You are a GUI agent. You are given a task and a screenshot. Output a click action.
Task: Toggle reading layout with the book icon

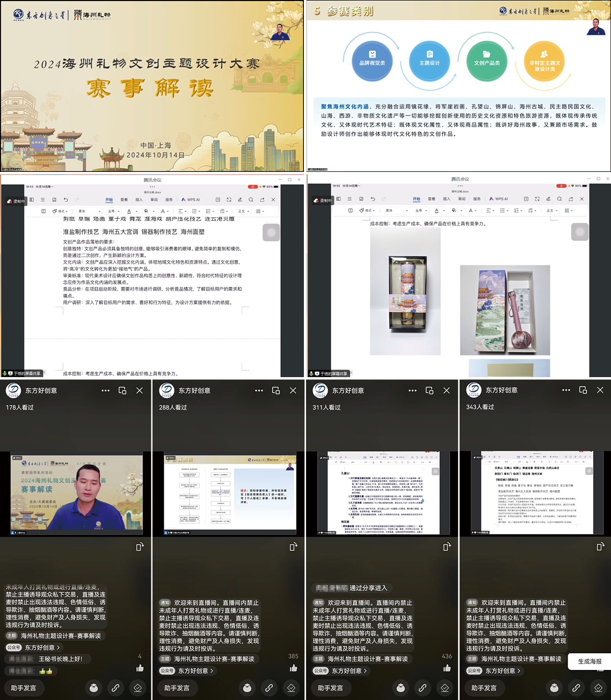tap(43, 210)
